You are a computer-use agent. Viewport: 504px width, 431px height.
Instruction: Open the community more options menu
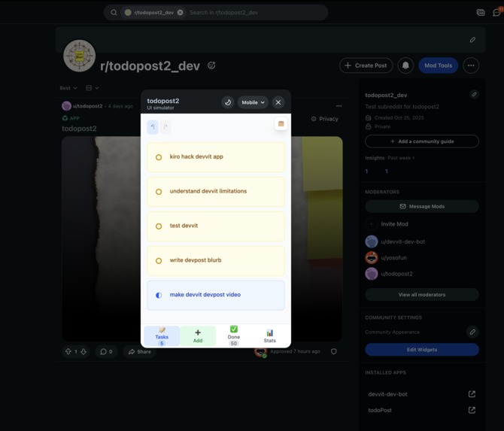[471, 65]
